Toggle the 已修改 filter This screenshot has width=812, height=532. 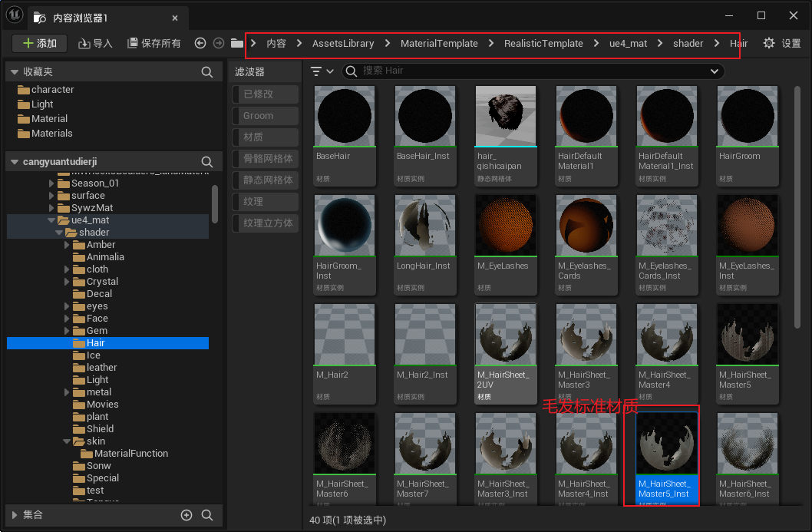click(266, 94)
